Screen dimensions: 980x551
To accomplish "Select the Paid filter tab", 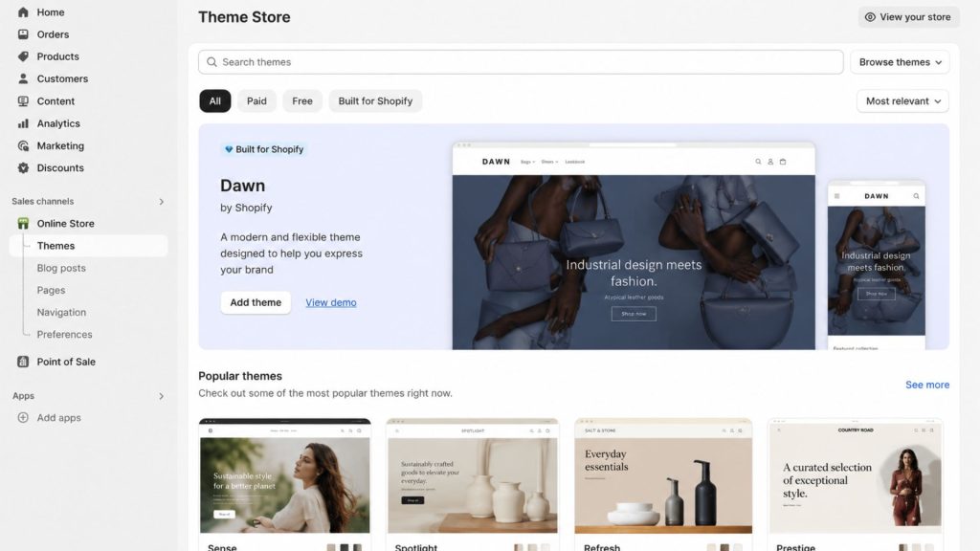I will coord(256,101).
